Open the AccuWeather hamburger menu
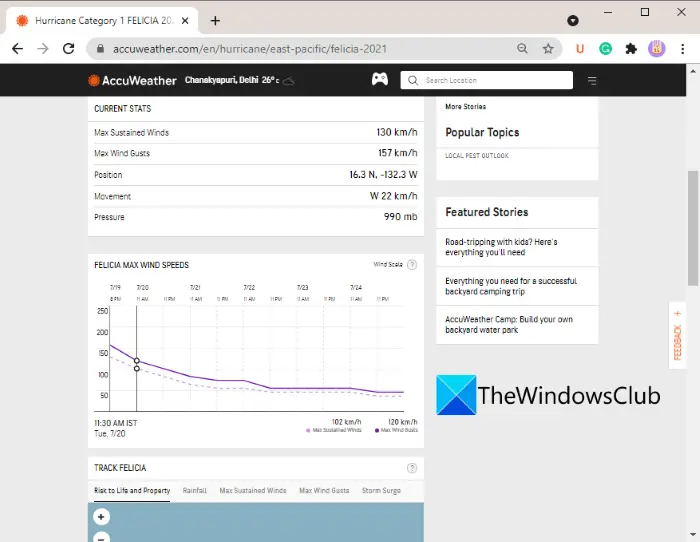Viewport: 700px width, 542px height. [592, 81]
